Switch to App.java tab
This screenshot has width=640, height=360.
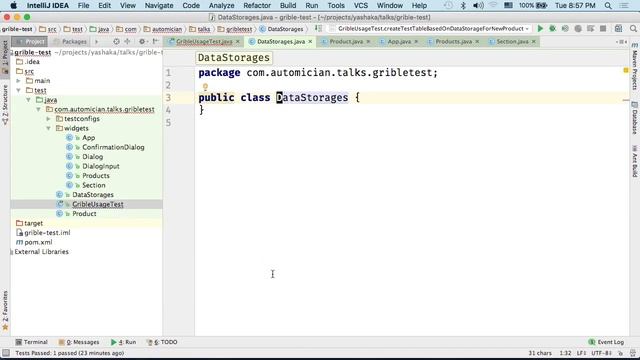click(x=399, y=42)
